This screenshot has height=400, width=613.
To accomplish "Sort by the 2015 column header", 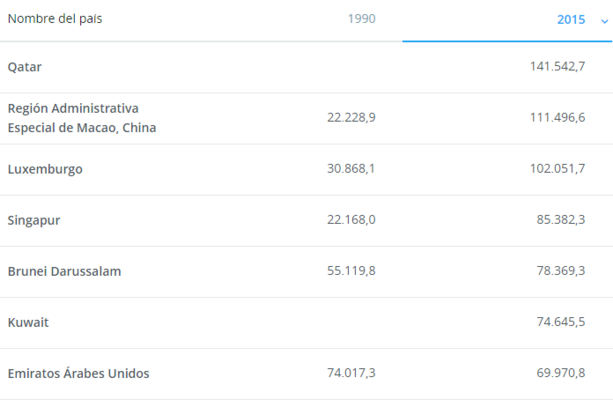I will (571, 19).
